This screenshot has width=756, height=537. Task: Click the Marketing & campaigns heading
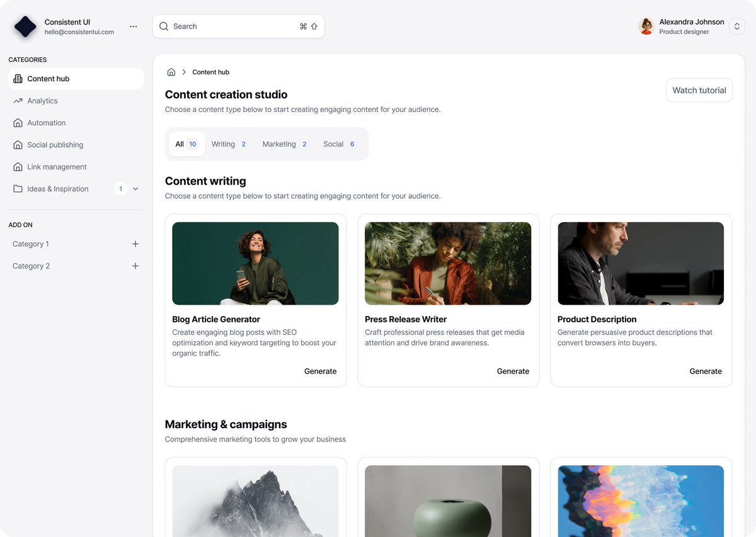[226, 424]
